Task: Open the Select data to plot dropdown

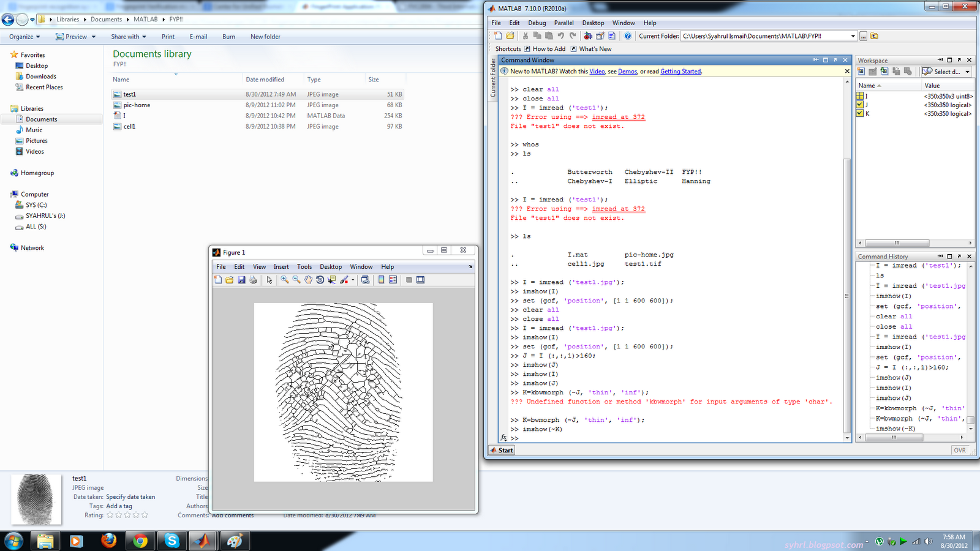Action: (x=967, y=72)
